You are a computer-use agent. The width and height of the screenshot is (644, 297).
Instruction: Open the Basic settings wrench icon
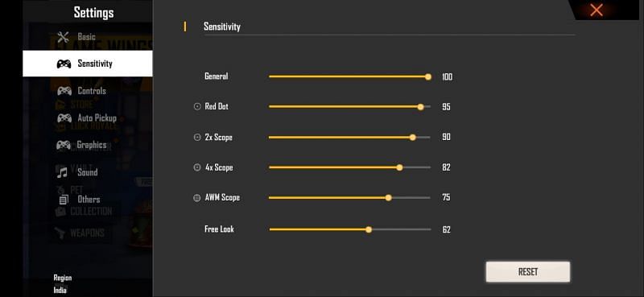pos(63,37)
